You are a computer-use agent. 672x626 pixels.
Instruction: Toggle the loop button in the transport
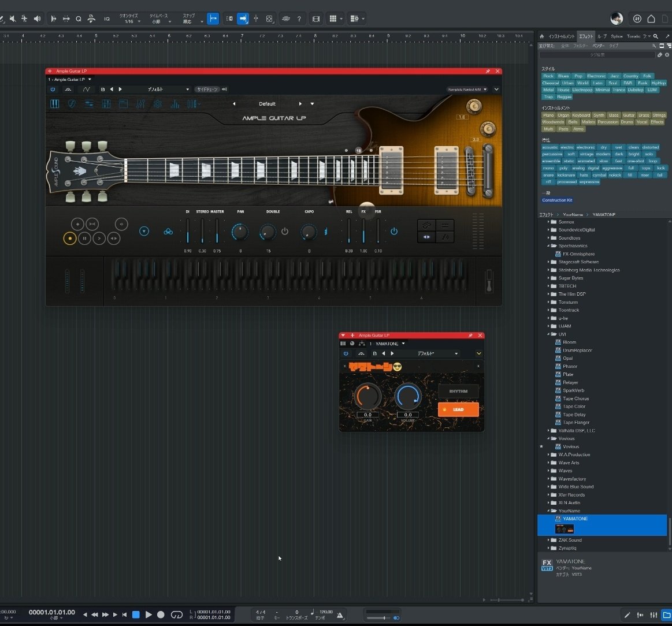177,615
